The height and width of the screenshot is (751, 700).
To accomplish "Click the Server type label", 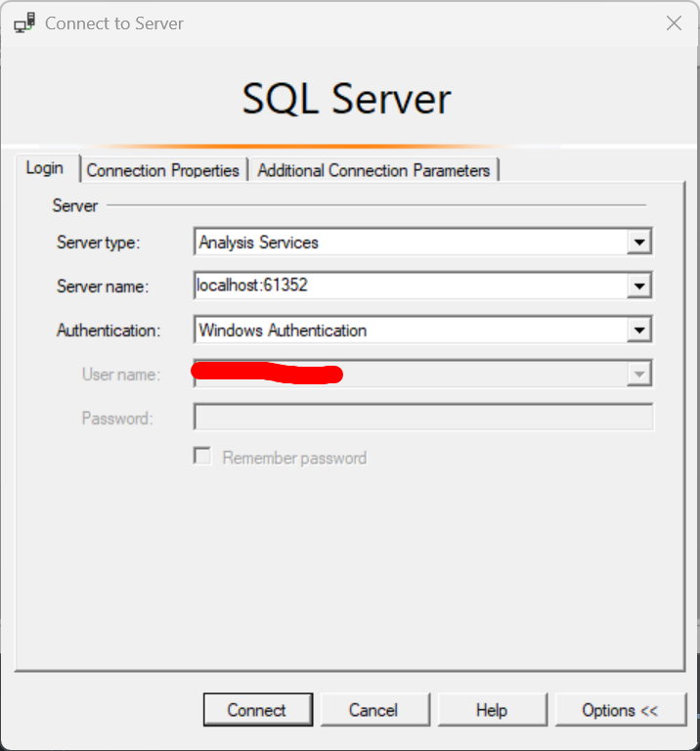I will pyautogui.click(x=98, y=243).
